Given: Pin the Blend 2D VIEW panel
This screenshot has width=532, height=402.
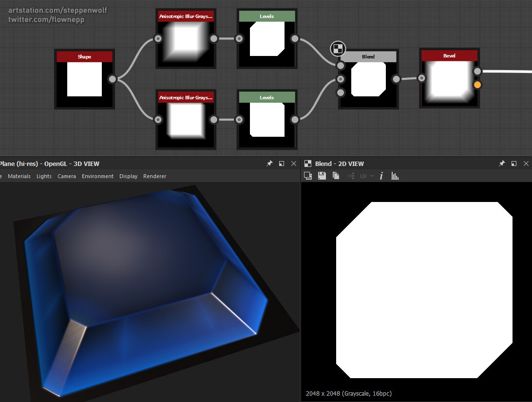Looking at the screenshot, I should click(501, 164).
